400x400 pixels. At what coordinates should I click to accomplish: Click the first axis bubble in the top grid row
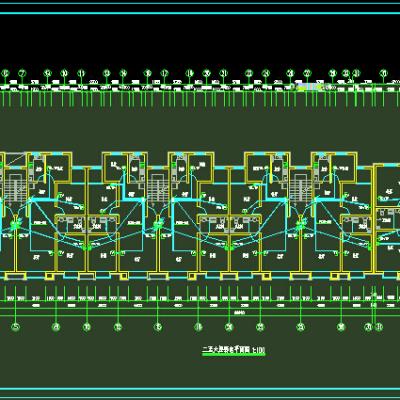tap(5, 73)
